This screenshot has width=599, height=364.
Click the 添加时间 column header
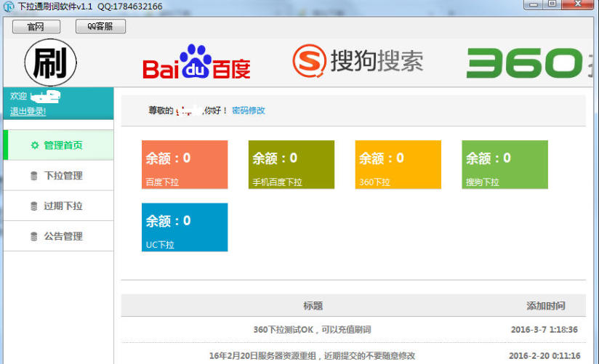click(545, 306)
